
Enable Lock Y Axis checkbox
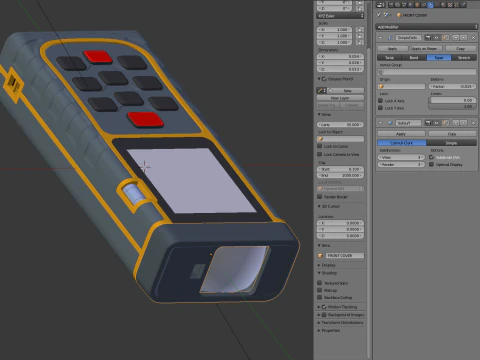click(380, 108)
